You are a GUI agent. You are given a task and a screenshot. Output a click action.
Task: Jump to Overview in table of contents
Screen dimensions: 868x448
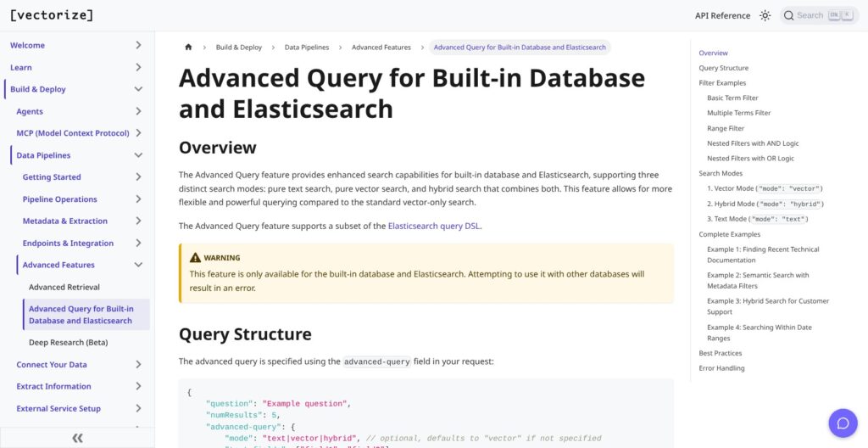[713, 53]
